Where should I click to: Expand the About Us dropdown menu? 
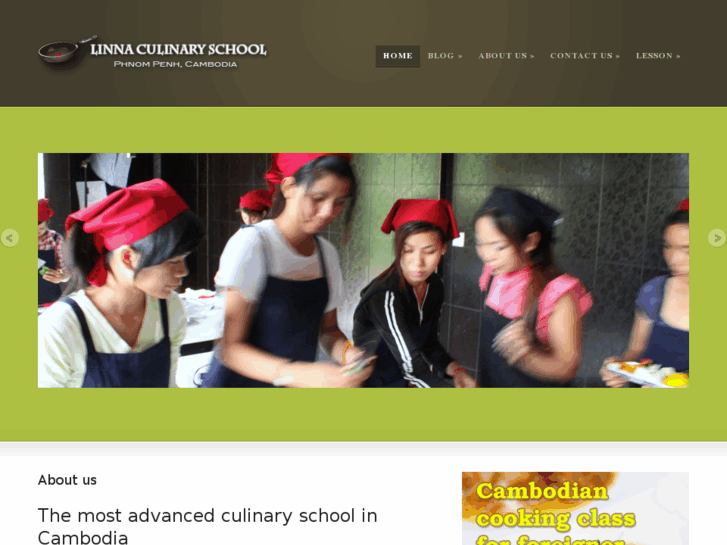[506, 56]
